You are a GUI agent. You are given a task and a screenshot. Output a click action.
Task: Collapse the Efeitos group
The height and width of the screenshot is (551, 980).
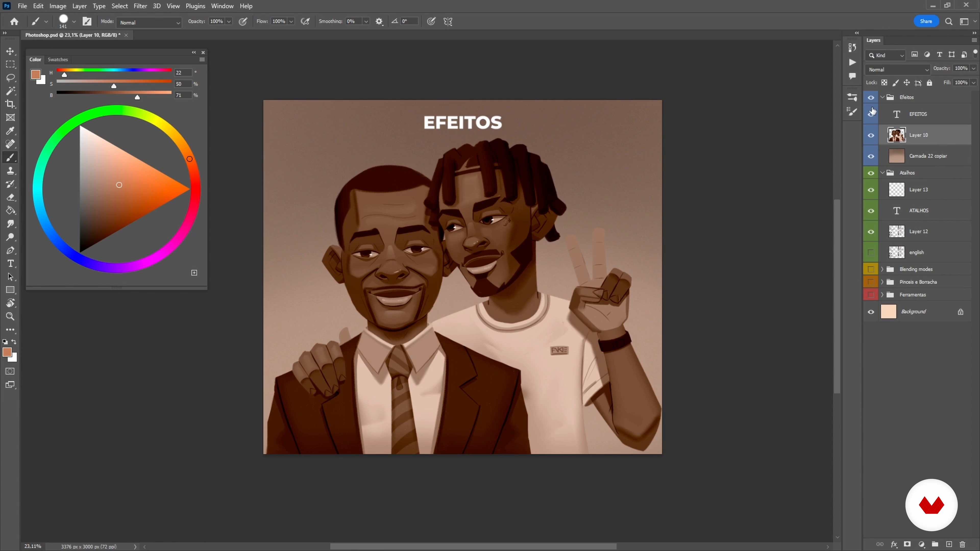click(883, 97)
